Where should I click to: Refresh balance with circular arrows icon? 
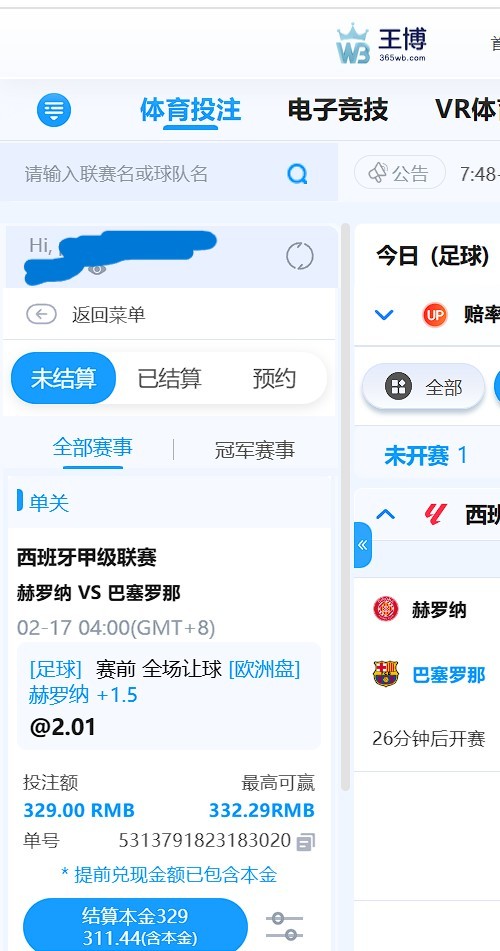[300, 256]
